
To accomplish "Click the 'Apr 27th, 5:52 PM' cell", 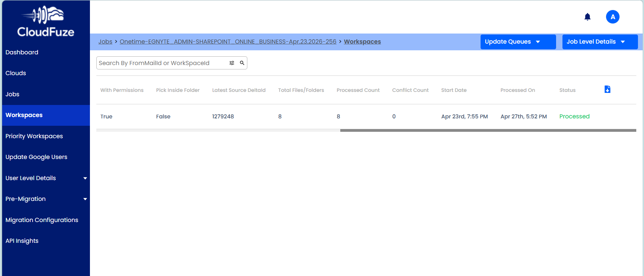I will click(524, 116).
